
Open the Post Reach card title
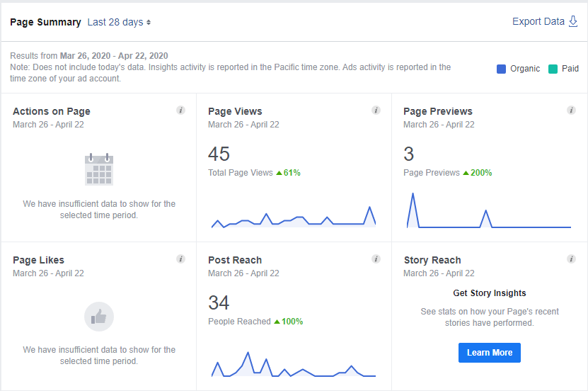click(235, 260)
